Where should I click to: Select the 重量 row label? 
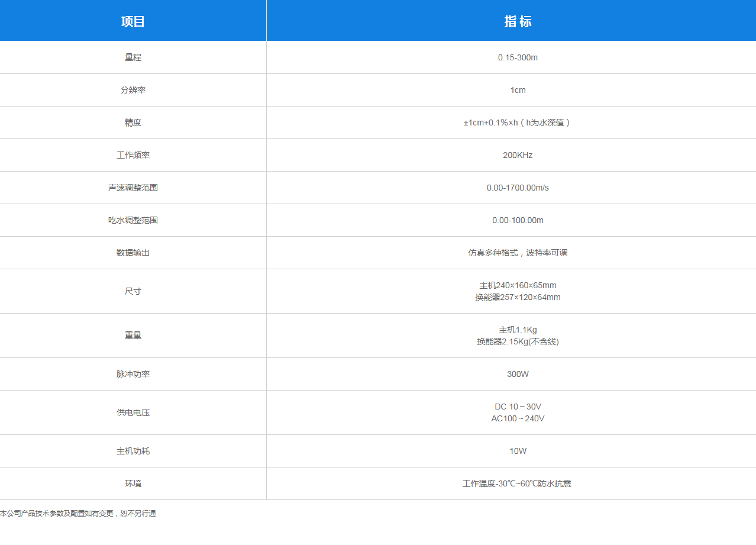(x=133, y=336)
